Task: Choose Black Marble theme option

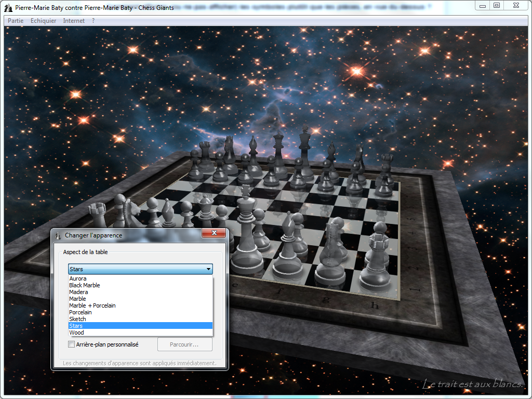Action: click(x=84, y=285)
